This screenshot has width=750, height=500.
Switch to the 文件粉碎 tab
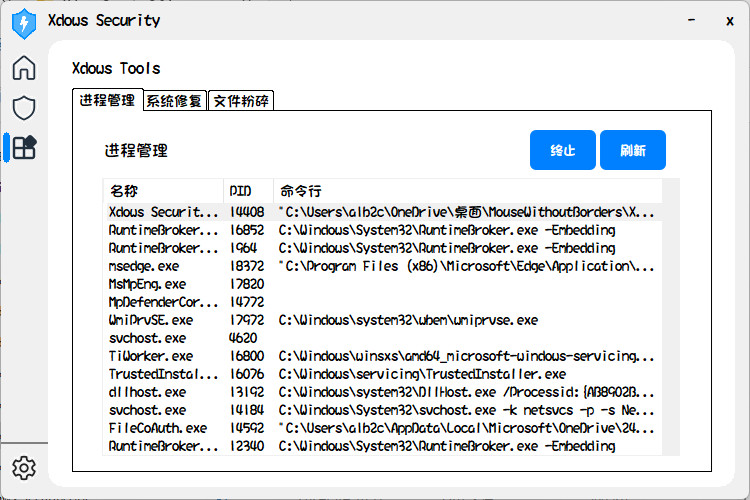point(241,101)
